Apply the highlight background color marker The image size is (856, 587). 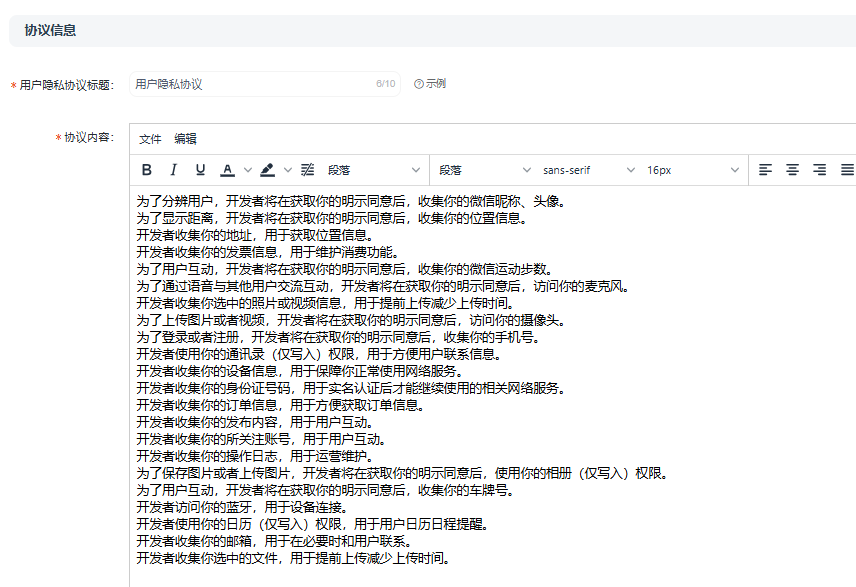click(x=268, y=170)
